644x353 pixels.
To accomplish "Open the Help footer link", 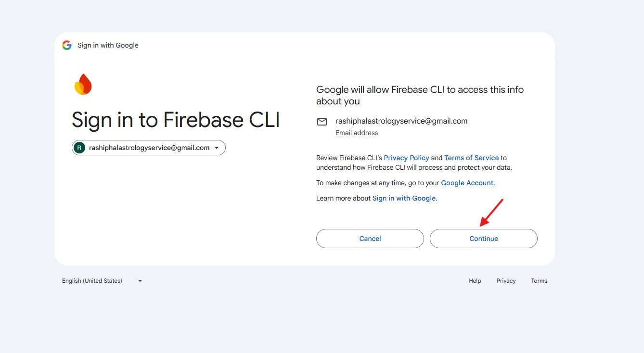I will pos(475,281).
